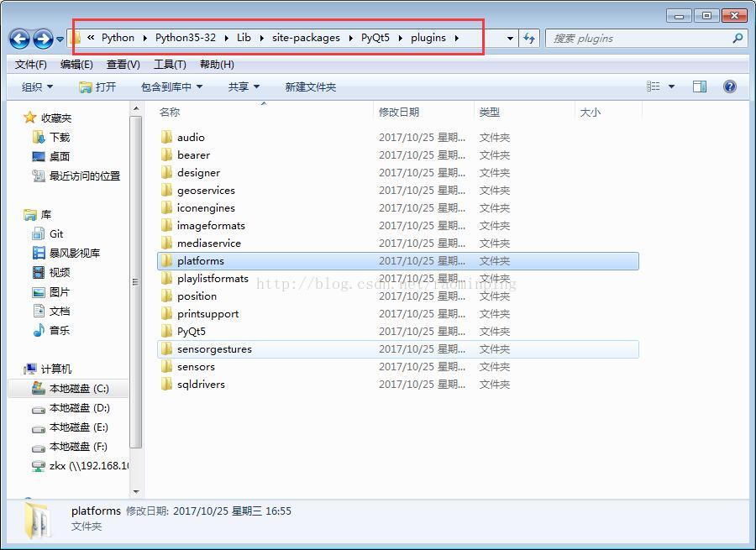Open the 文件(F) menu
The image size is (756, 550).
[31, 65]
